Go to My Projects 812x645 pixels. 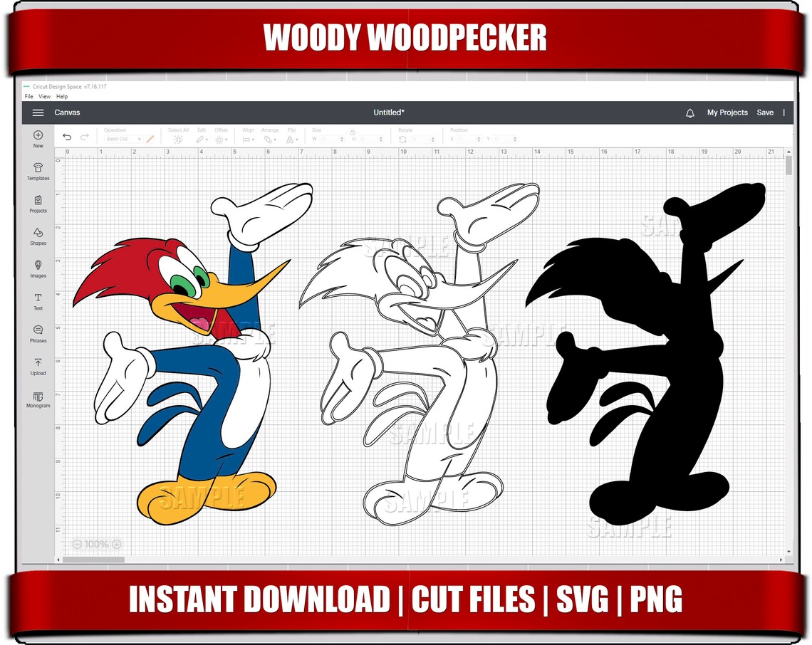[x=727, y=112]
